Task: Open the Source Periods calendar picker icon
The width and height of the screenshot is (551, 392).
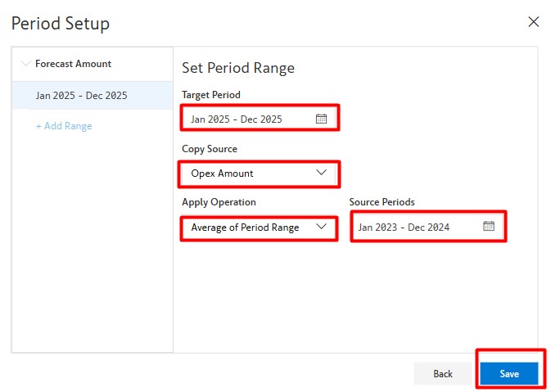Action: click(489, 227)
